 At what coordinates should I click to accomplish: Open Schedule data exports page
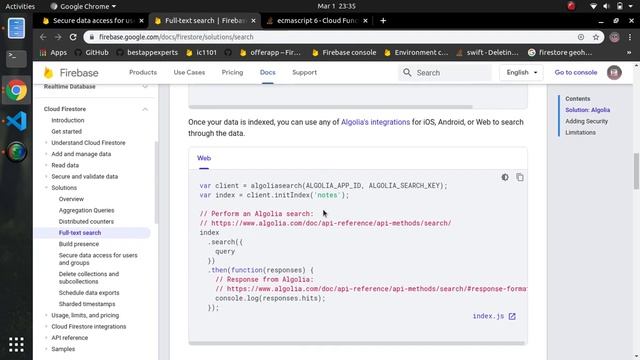tap(89, 293)
